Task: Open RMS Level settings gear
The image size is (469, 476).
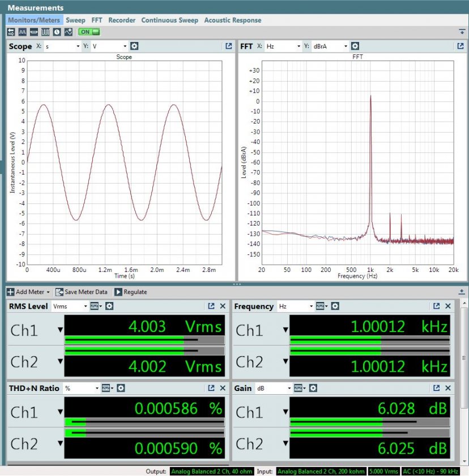Action: tap(109, 307)
